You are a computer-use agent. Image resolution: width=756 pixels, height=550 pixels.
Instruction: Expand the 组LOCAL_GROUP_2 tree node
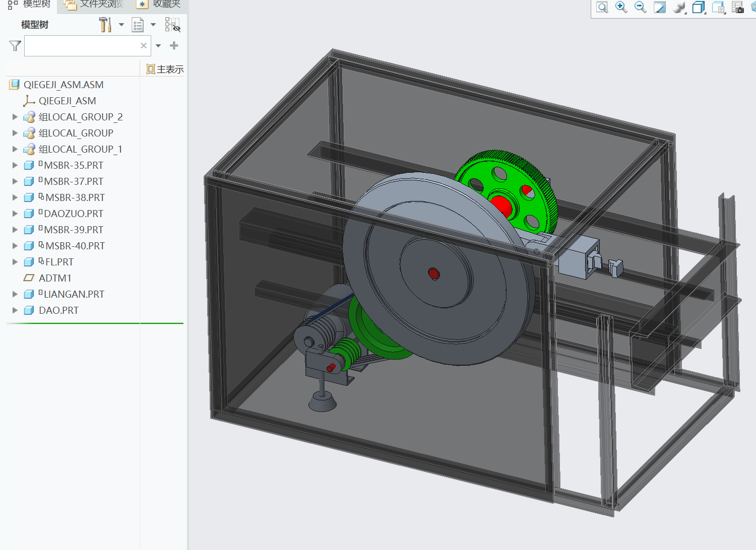[15, 117]
